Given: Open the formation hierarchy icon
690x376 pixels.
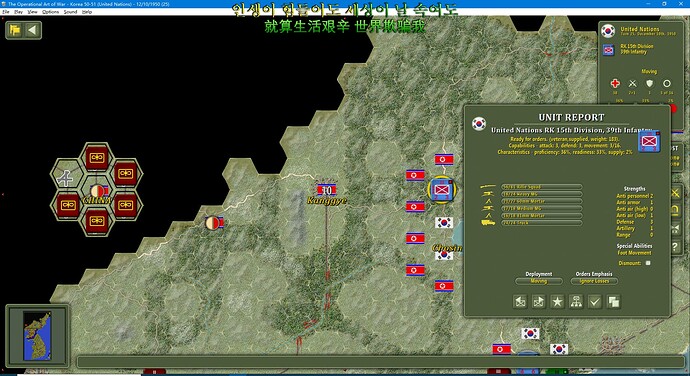Looking at the screenshot, I should pos(576,302).
